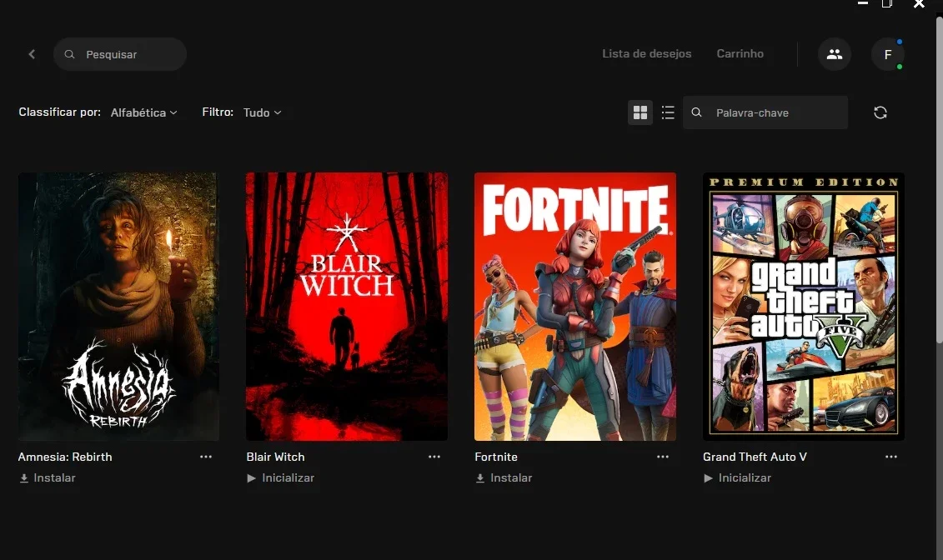Open Blair Witch cover art
Image resolution: width=943 pixels, height=560 pixels.
[346, 307]
